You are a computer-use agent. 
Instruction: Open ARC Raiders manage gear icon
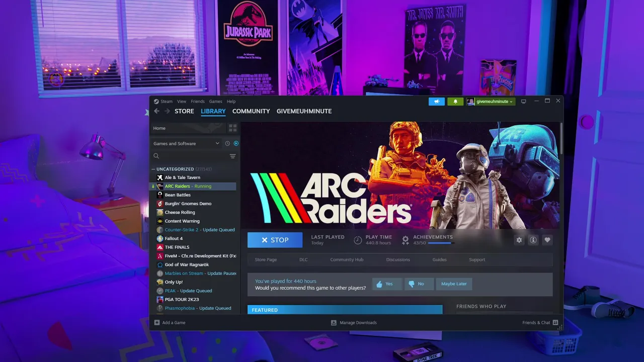point(519,240)
